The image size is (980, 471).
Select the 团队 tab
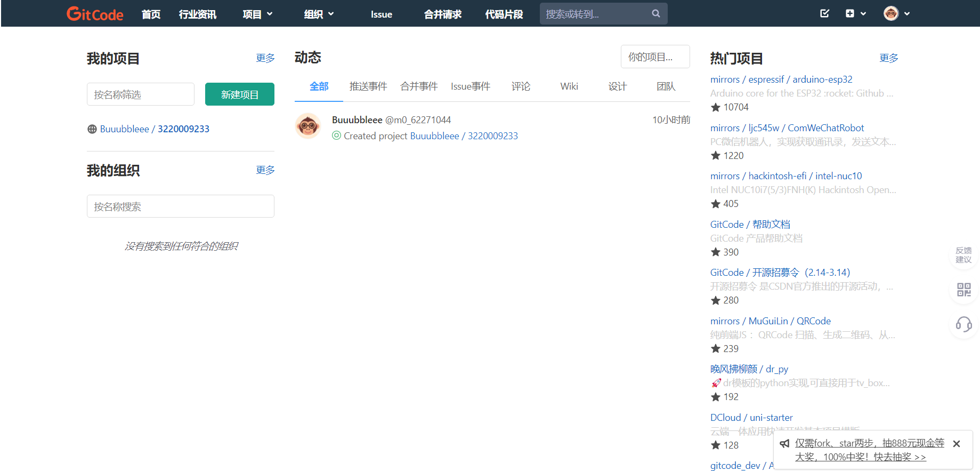666,86
